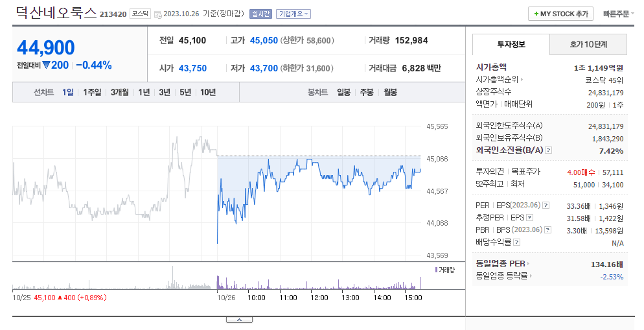Click the 10/25 previous close summary 45,100
This screenshot has height=330, width=644.
click(44, 298)
